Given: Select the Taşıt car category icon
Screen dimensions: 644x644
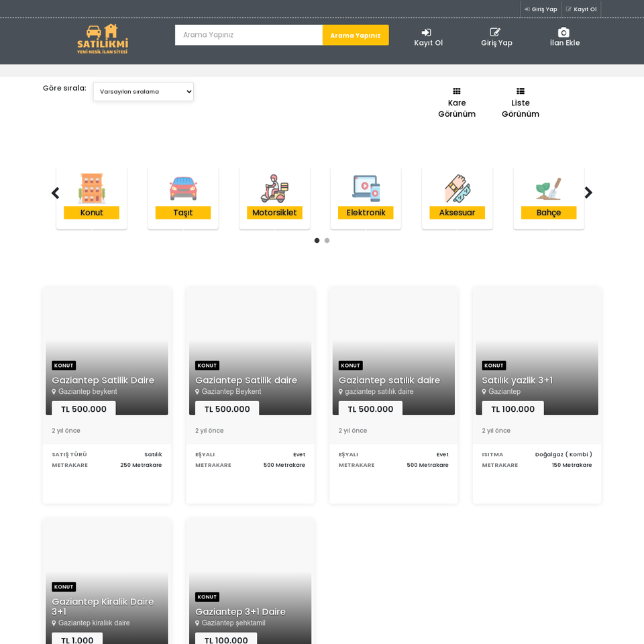Looking at the screenshot, I should pos(183,189).
